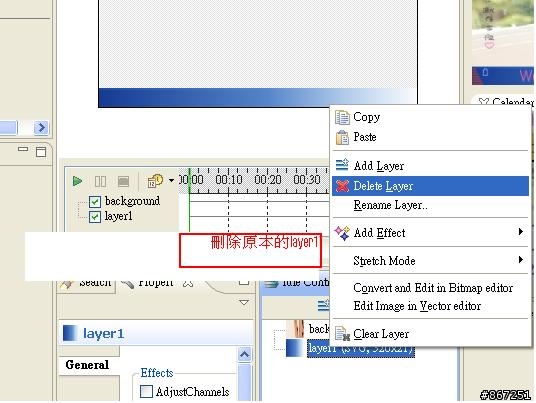This screenshot has width=536, height=403.
Task: Toggle the background layer checkbox
Action: coord(95,202)
